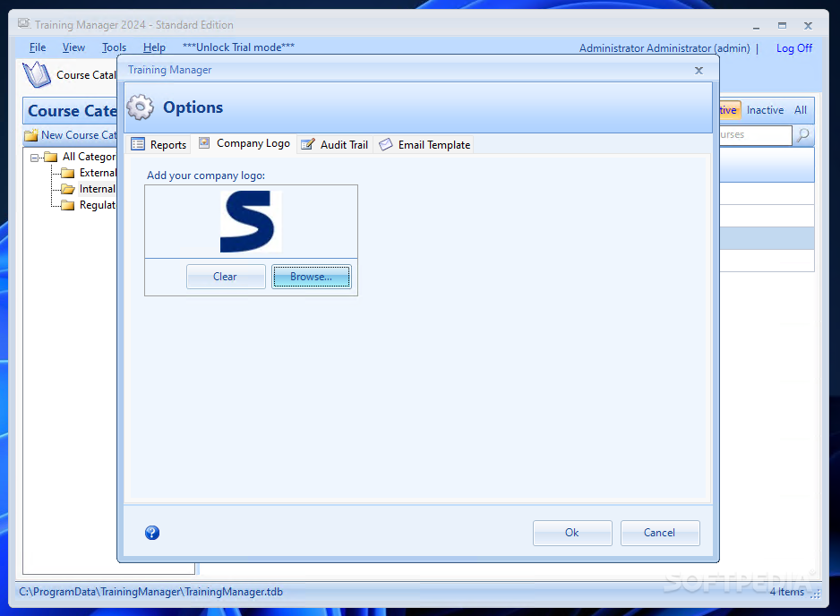840x616 pixels.
Task: Click Unlock Trial mode menu item
Action: point(238,47)
